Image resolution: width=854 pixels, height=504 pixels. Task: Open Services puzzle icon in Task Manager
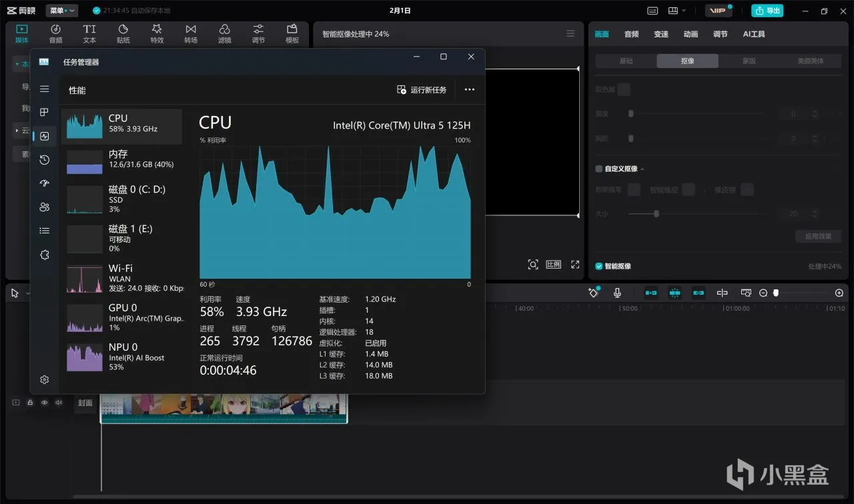click(44, 255)
